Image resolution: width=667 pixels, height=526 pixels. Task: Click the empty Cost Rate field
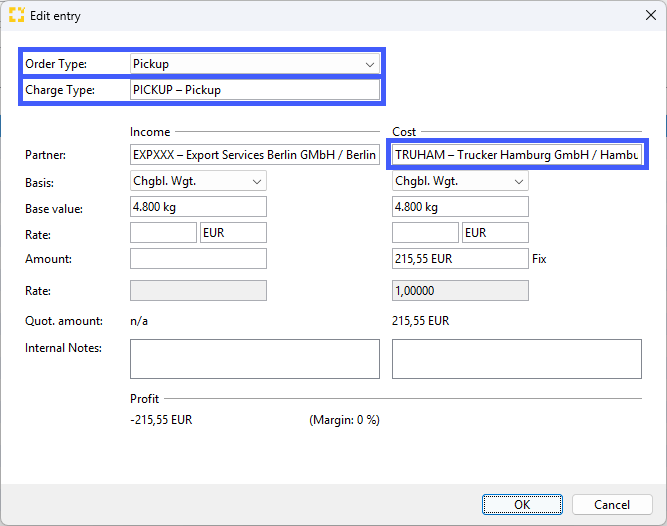click(425, 233)
